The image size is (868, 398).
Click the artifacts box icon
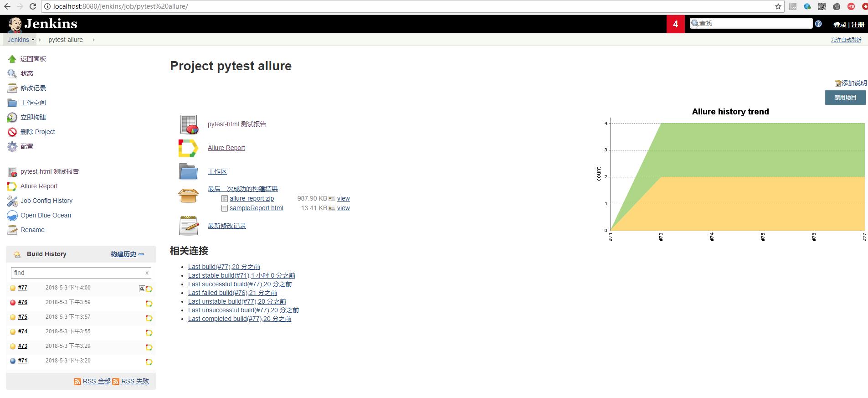tap(188, 195)
